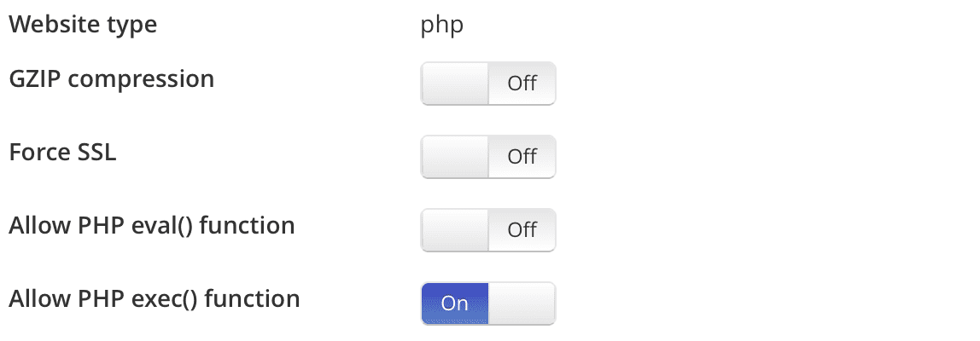Disable the Allow PHP exec() function switch

click(488, 303)
